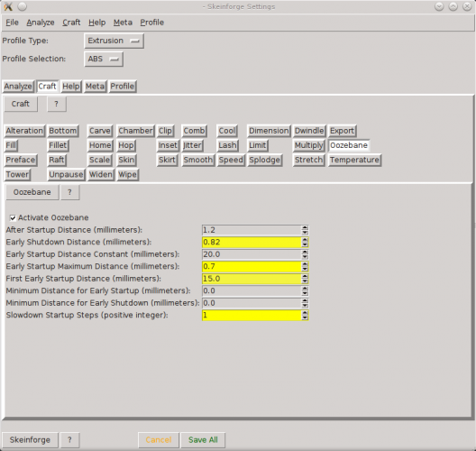Open the Oozebane help question-mark button
Viewport: 476px width, 451px height.
[69, 192]
